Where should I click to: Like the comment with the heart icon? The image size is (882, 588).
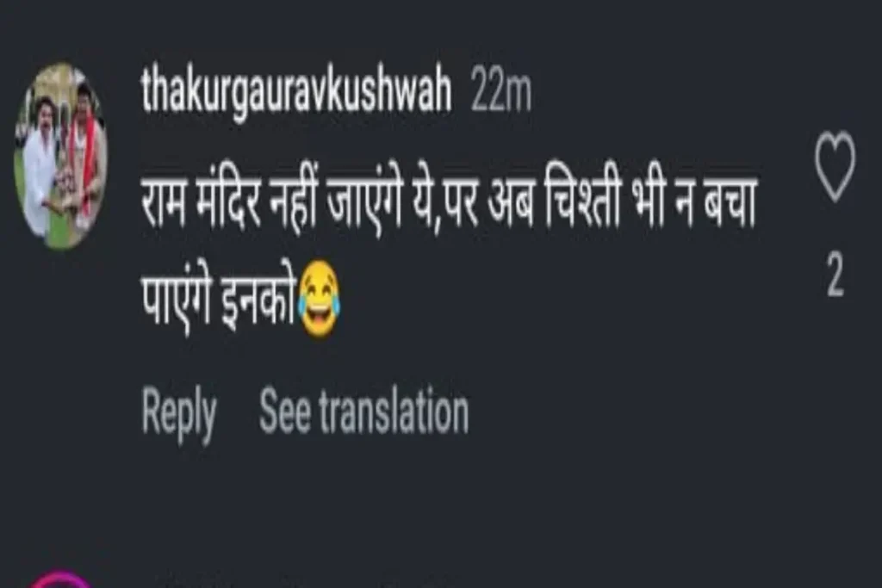(835, 166)
